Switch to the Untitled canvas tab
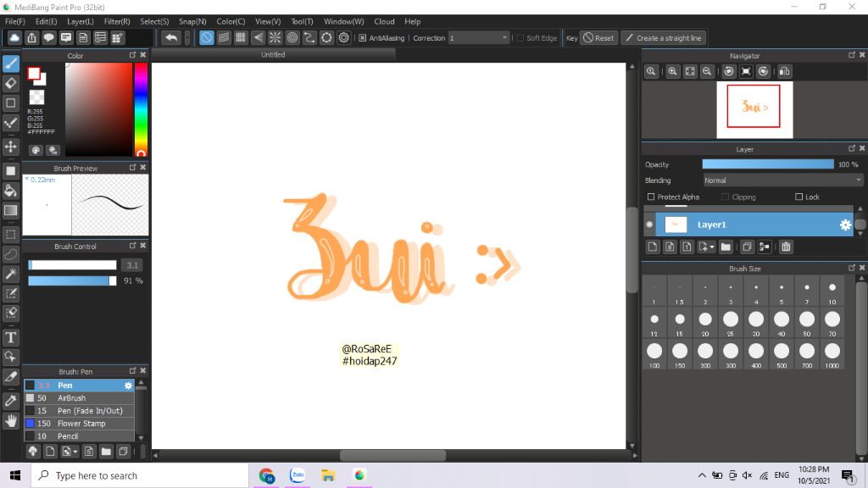The image size is (868, 488). coord(273,54)
